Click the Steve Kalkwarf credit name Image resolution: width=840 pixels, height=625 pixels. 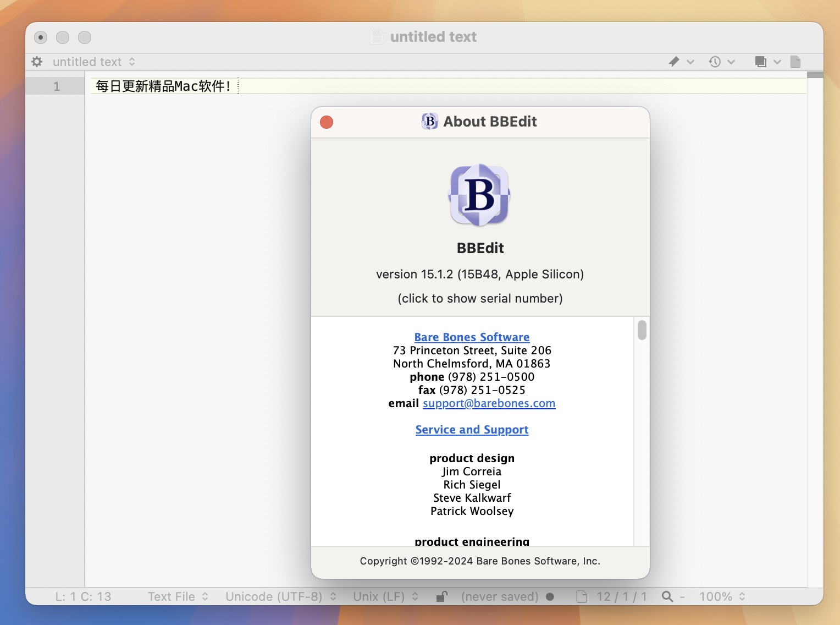coord(472,498)
